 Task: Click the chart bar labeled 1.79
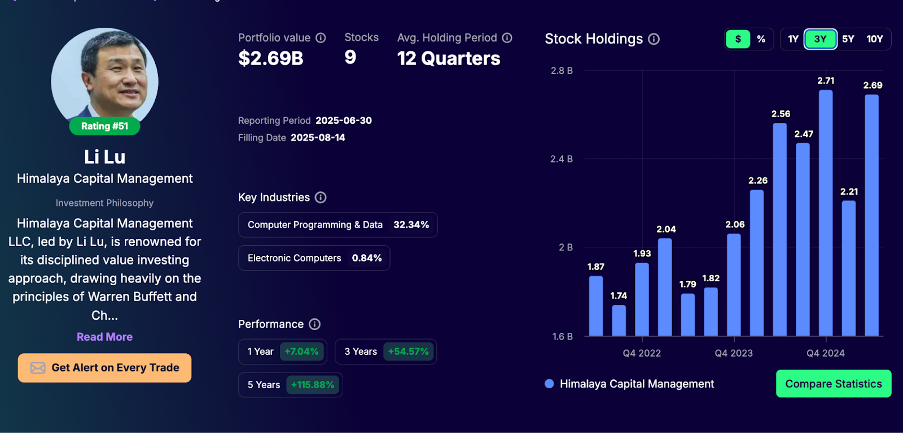point(688,315)
